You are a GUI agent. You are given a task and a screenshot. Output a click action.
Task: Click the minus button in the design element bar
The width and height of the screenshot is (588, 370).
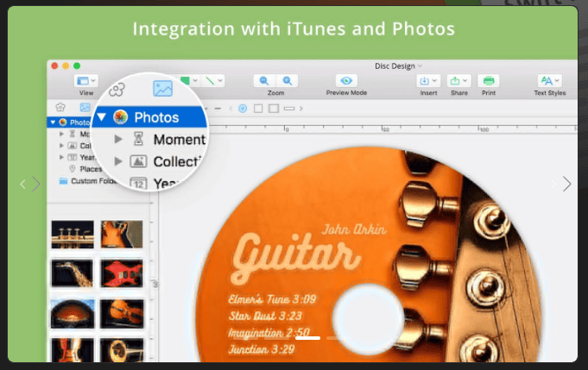[x=218, y=109]
